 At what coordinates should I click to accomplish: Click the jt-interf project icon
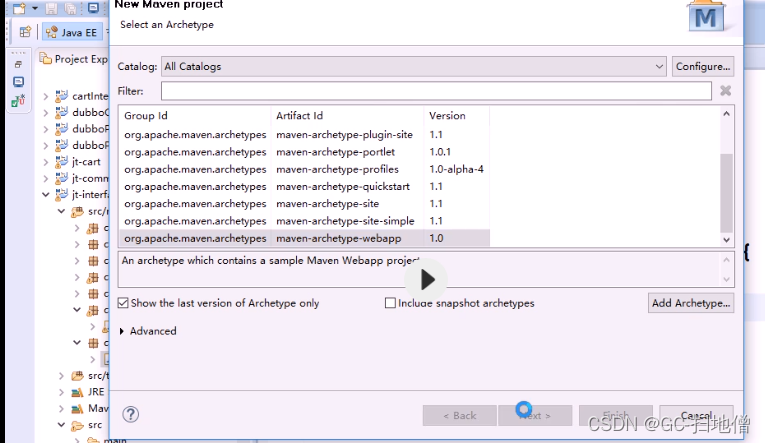(61, 194)
